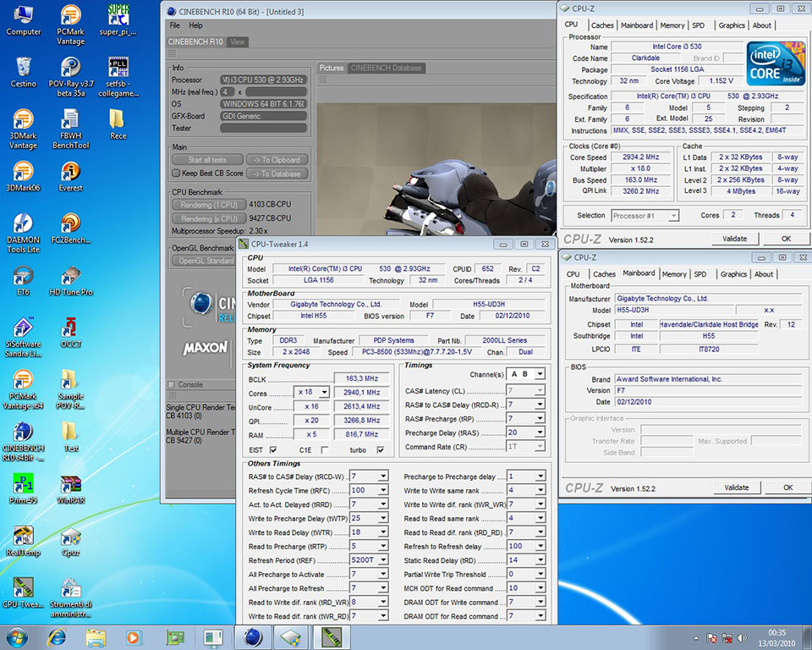Open SiSoftware Sandra desktop icon

tap(24, 338)
